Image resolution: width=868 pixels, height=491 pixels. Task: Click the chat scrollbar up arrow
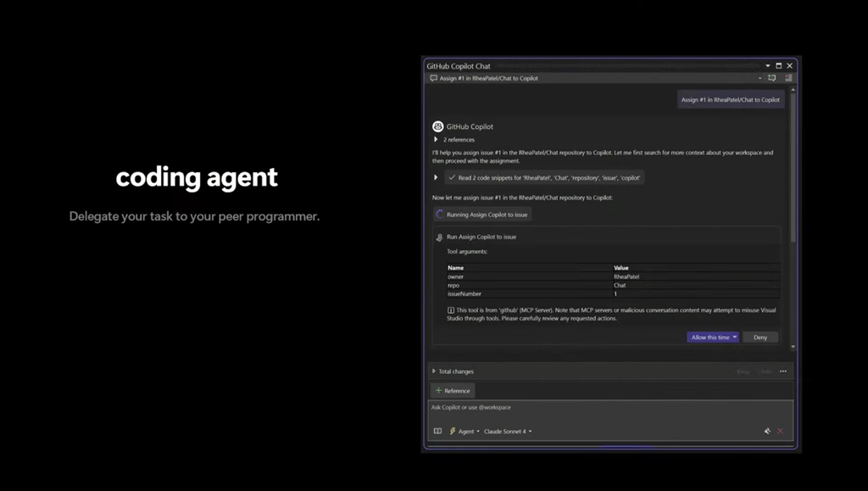point(793,89)
